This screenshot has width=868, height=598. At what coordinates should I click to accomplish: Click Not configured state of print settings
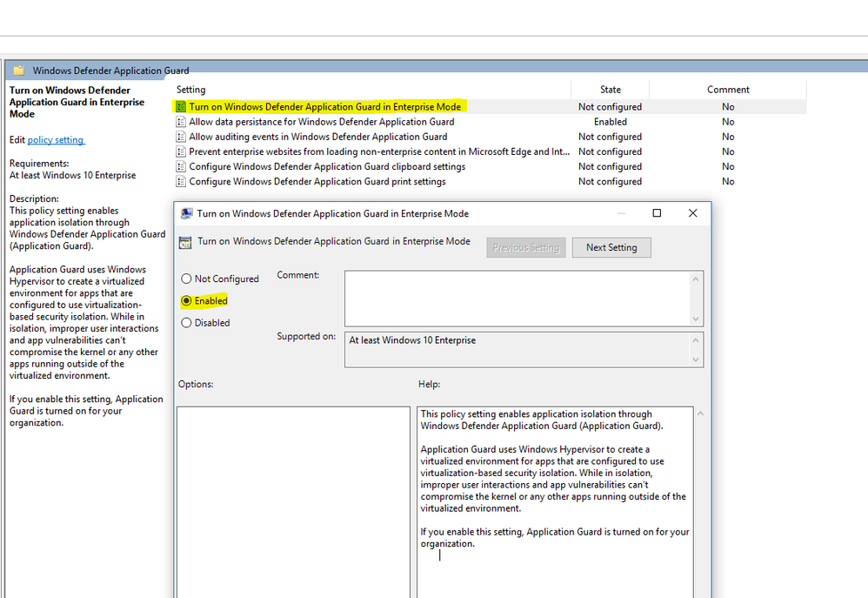click(610, 181)
